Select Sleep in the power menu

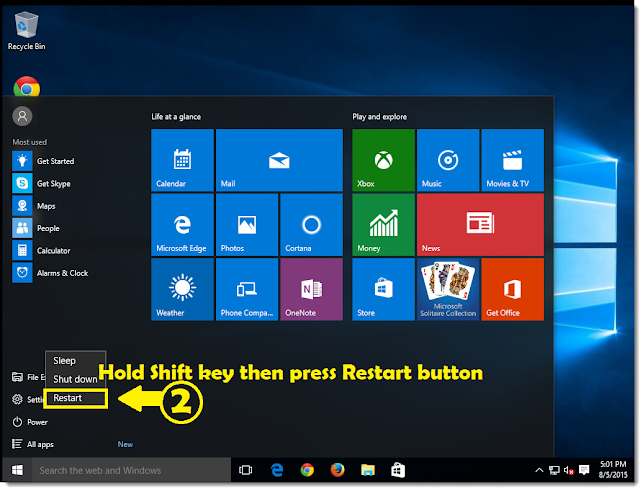[76, 361]
